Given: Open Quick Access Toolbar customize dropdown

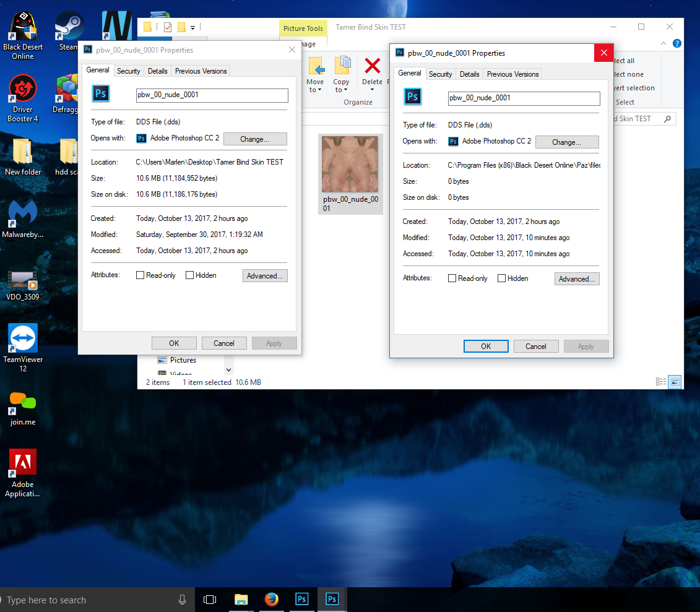Looking at the screenshot, I should point(192,27).
